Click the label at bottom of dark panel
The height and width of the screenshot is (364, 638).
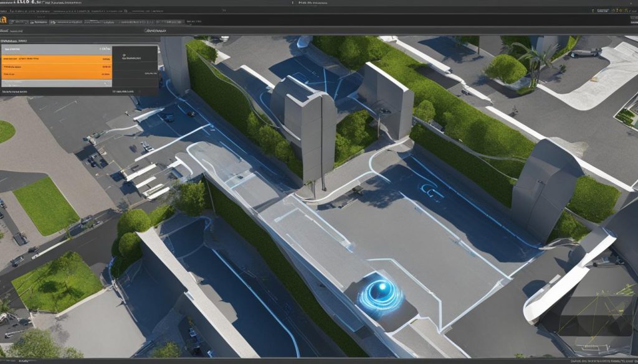(123, 91)
